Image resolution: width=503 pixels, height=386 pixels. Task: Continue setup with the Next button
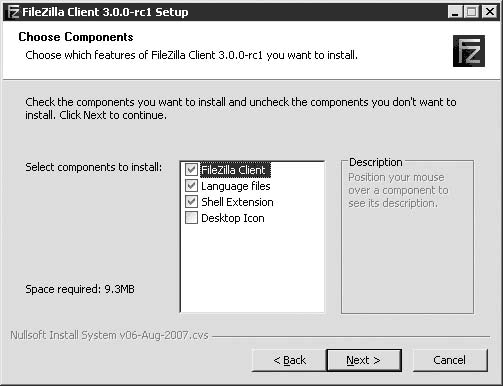(364, 360)
